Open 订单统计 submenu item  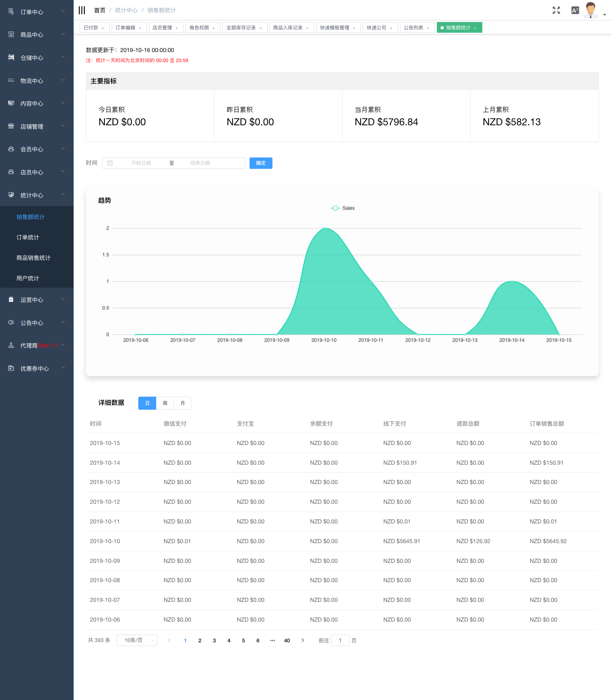pos(28,238)
